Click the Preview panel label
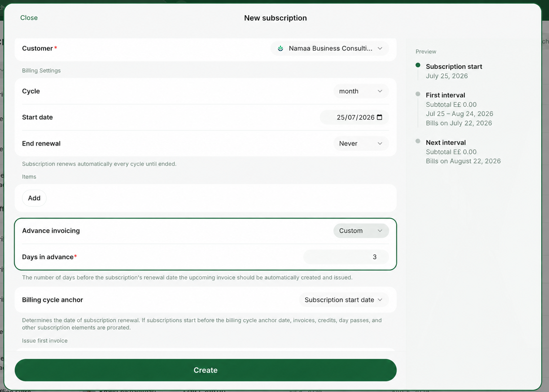 [426, 52]
